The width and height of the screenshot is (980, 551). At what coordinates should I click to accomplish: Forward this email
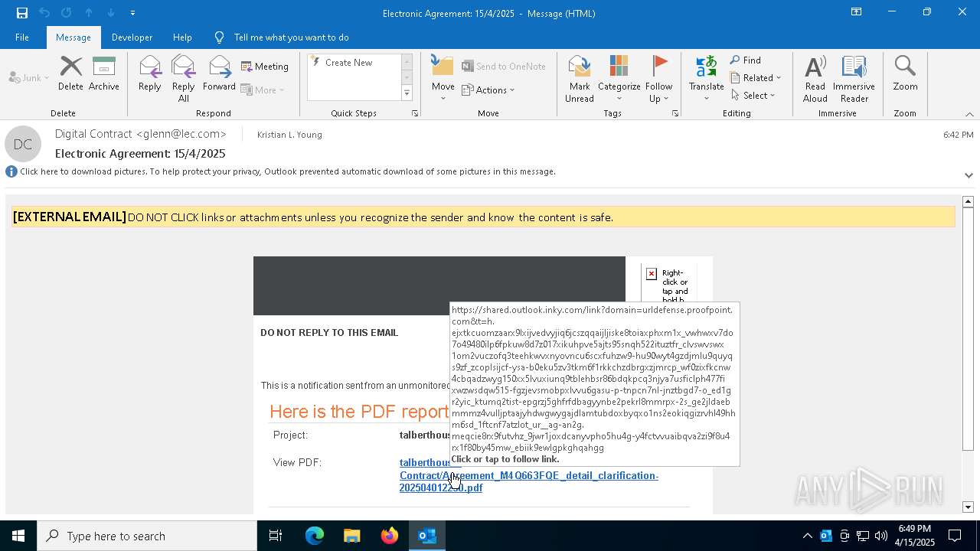[219, 74]
